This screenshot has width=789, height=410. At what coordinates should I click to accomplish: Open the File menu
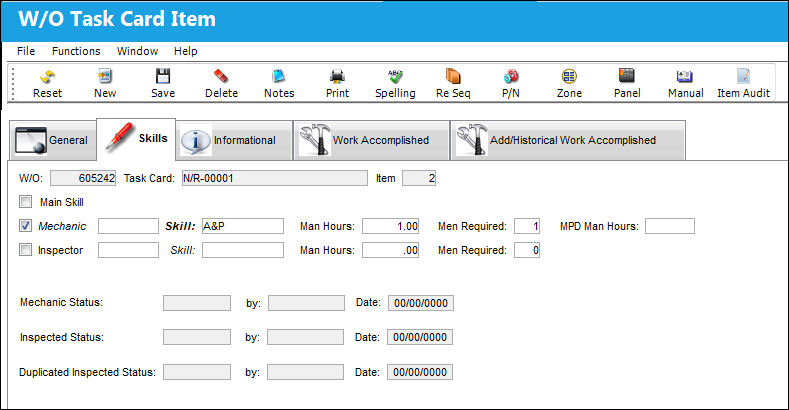point(26,51)
